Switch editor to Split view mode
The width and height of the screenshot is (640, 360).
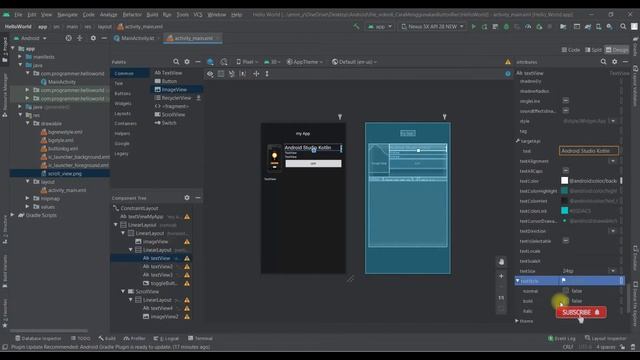(593, 50)
